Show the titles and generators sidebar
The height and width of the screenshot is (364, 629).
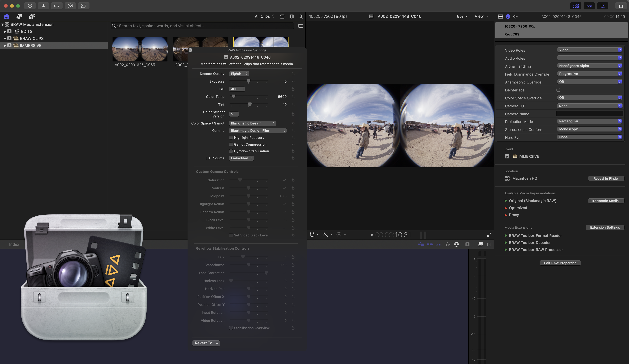click(x=32, y=17)
